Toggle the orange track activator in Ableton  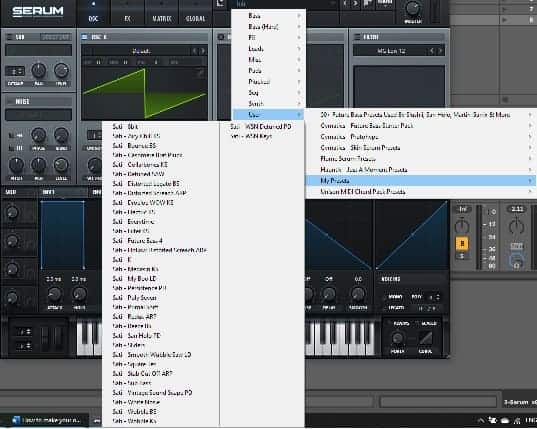point(462,243)
